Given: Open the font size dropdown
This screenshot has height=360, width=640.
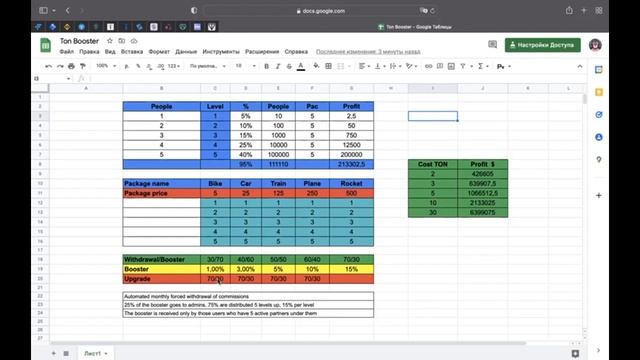Looking at the screenshot, I should (x=245, y=66).
